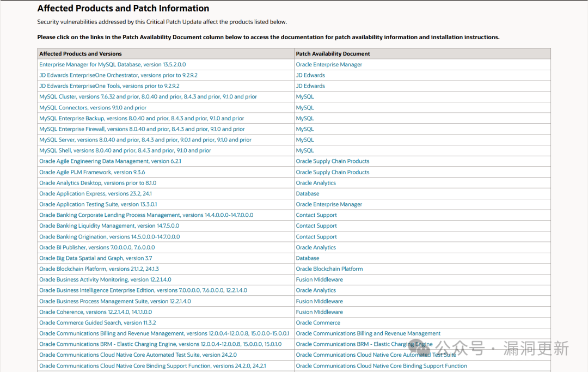Screen dimensions: 588x372
Task: Open JD Edwards EnterpriseOne Tools link
Action: (x=109, y=86)
